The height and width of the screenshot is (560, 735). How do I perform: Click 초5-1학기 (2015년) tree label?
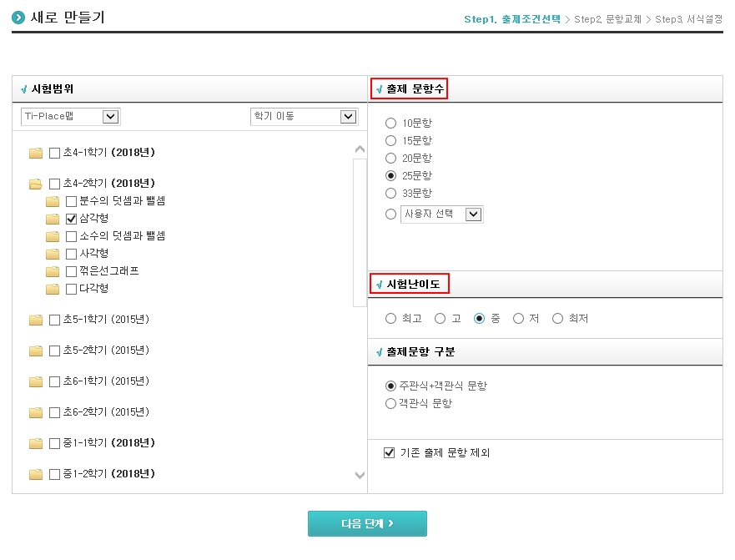[x=107, y=320]
